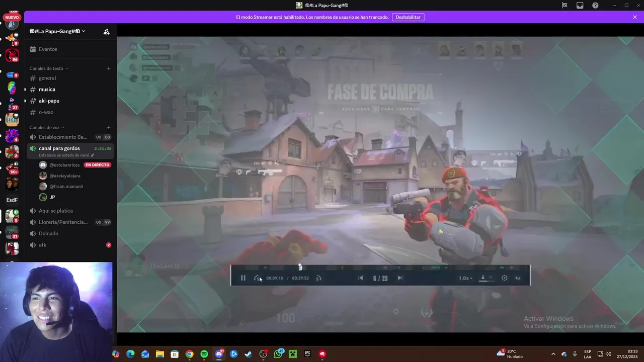Collapse the Canales de voz category
Viewport: 644px width, 362px height.
(x=47, y=127)
